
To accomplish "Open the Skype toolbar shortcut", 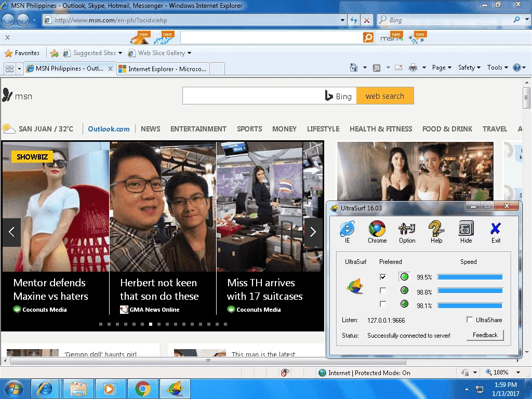I will pos(164,38).
